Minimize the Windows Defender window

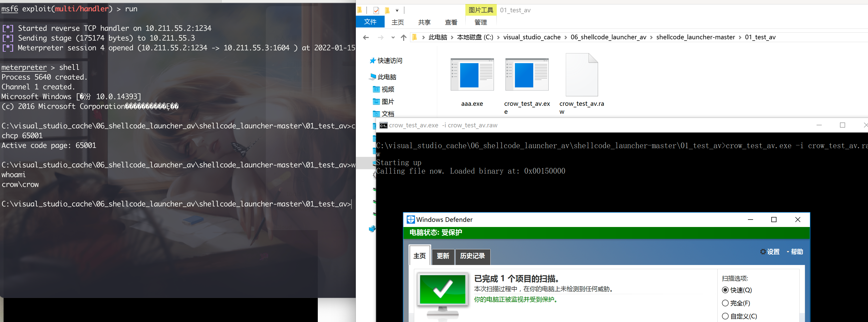pos(751,220)
